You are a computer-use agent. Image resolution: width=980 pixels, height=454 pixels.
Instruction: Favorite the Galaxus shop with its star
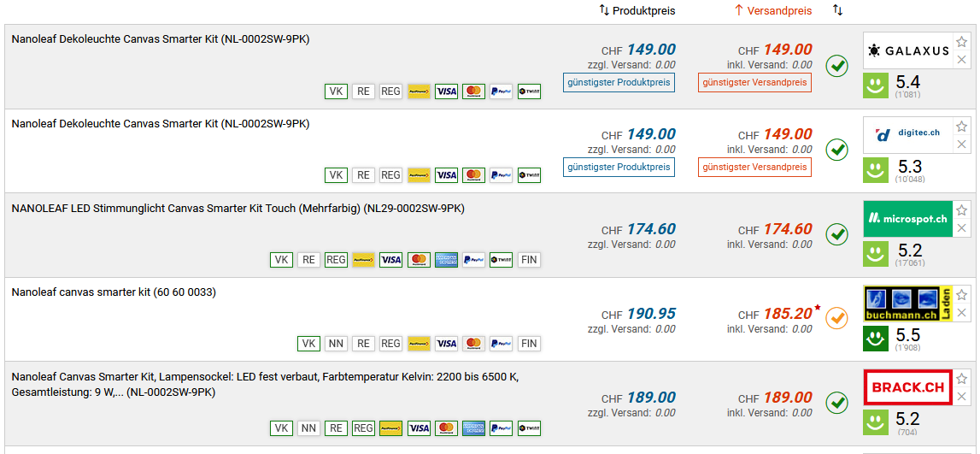961,42
